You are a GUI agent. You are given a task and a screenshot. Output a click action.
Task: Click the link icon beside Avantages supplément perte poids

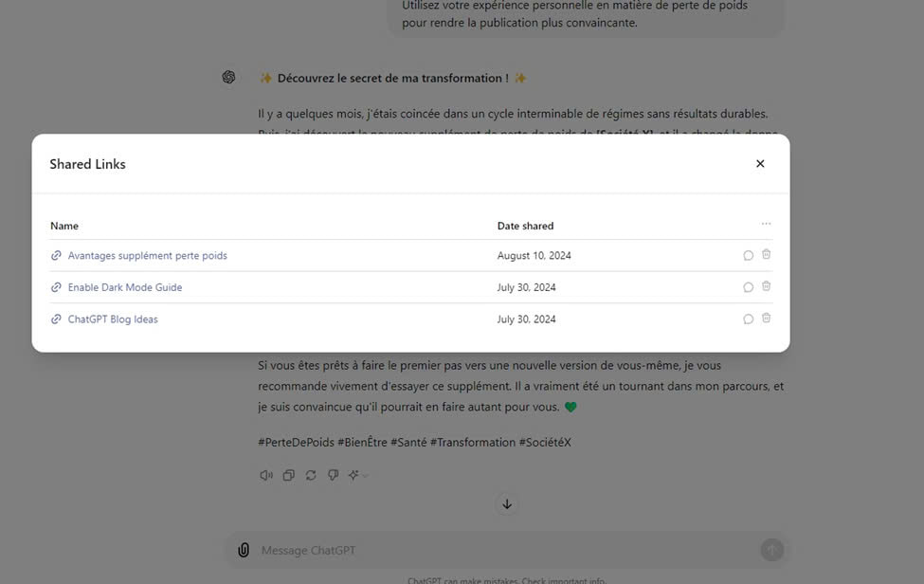[x=56, y=255]
